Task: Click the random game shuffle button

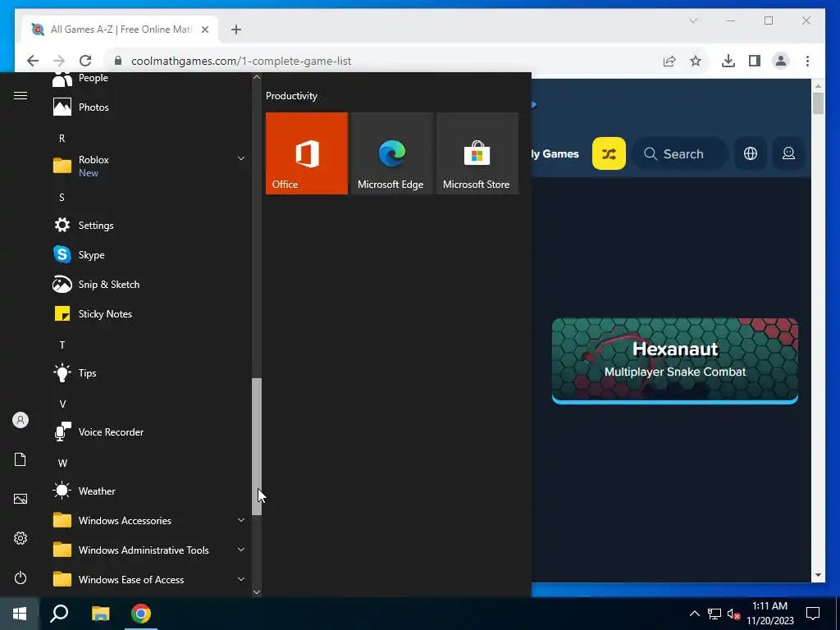Action: click(609, 153)
